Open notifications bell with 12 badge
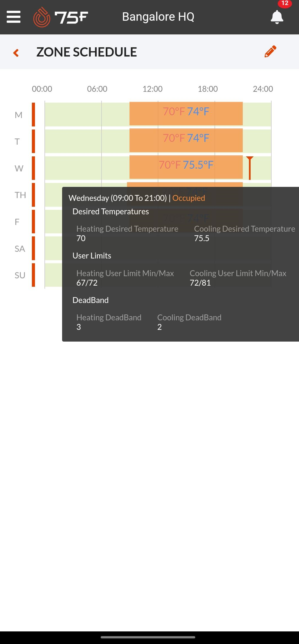The image size is (299, 644). 277,17
